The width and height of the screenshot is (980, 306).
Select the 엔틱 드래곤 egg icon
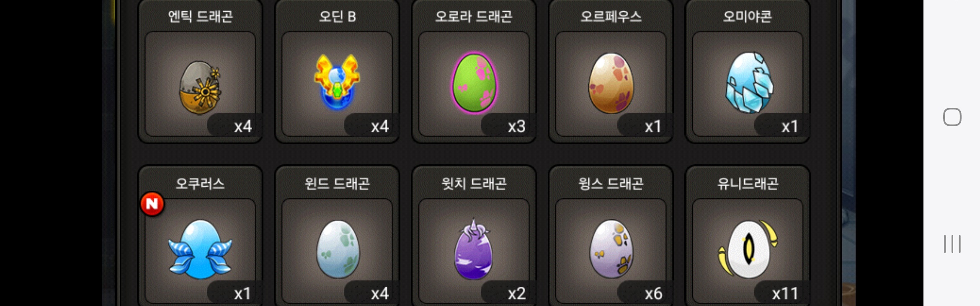click(200, 88)
